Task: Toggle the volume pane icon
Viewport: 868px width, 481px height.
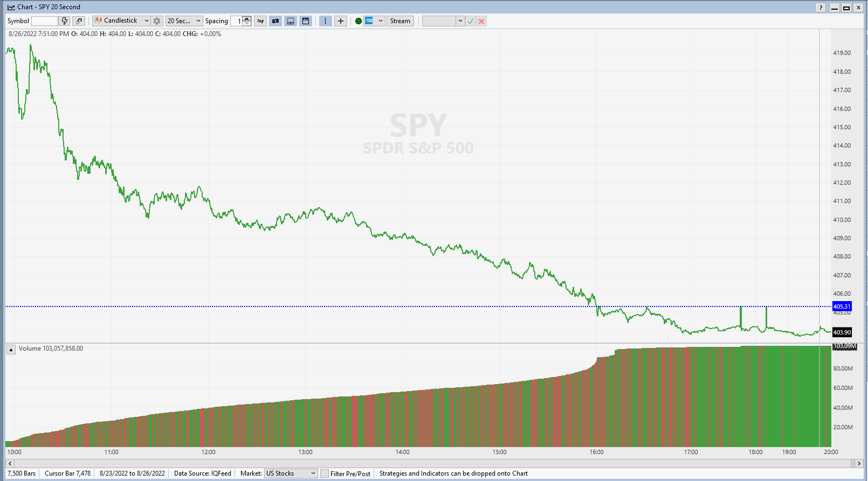Action: coord(291,21)
